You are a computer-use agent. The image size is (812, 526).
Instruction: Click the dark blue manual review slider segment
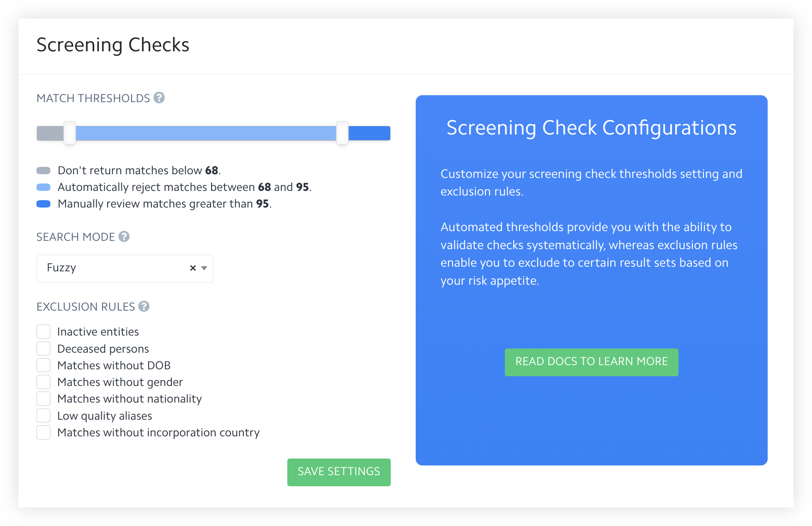pos(370,133)
